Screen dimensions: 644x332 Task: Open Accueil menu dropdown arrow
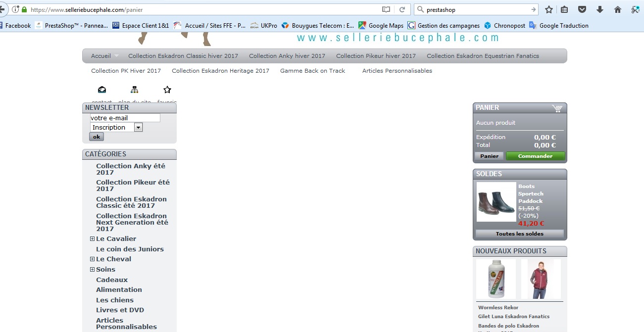point(116,56)
